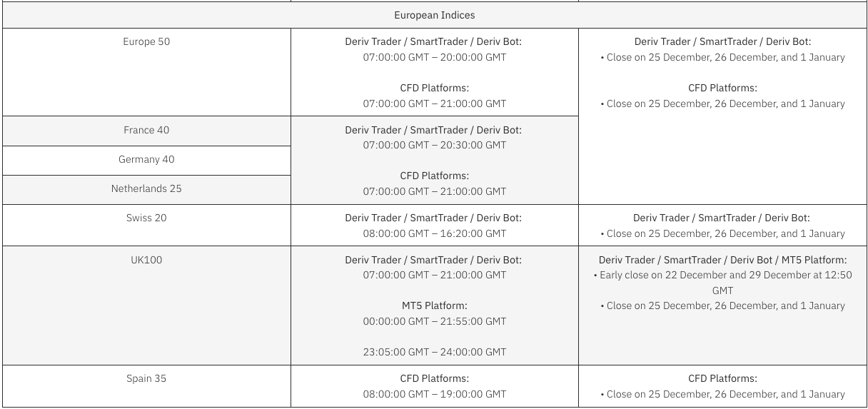This screenshot has height=409, width=868.
Task: Click UK100 Deriv Trader hours 07:00:00 – 21:00:00
Action: [x=434, y=275]
